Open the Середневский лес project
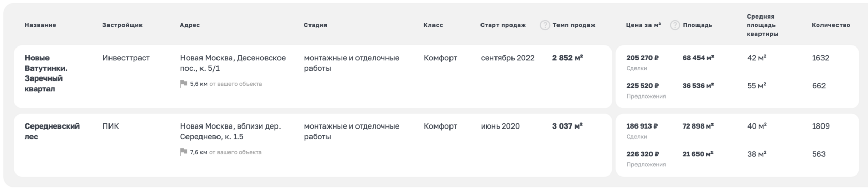This screenshot has height=190, width=868. tap(52, 131)
